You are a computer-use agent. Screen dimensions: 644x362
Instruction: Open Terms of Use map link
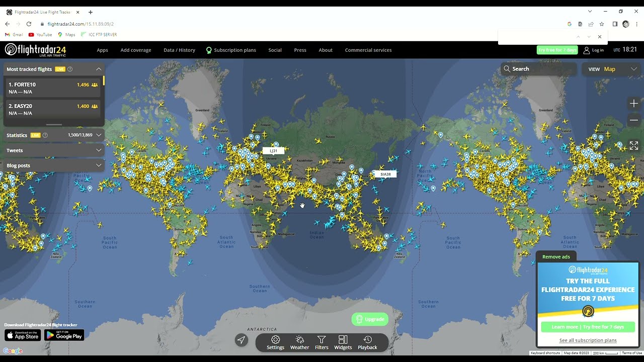coord(632,353)
